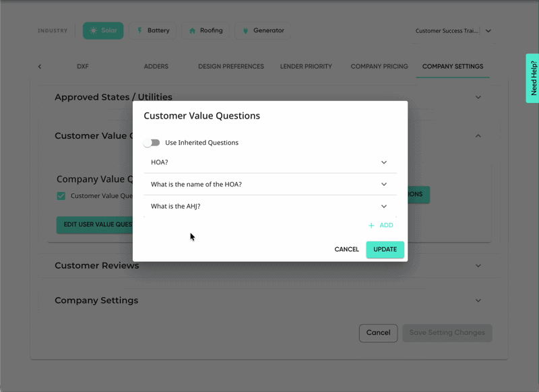Expand the Customer Reviews section
539x392 pixels.
(478, 265)
